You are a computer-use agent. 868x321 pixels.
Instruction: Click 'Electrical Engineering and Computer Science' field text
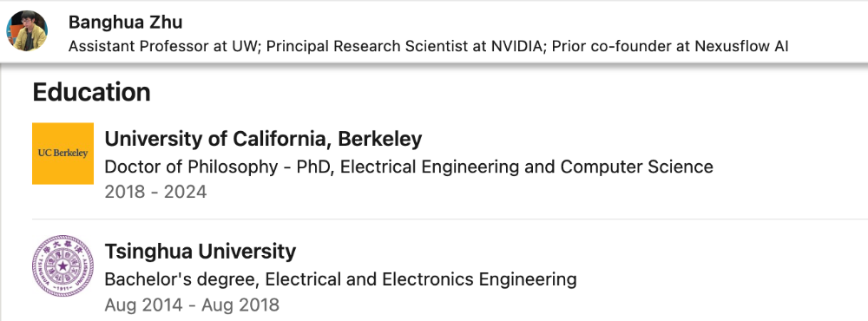[527, 166]
